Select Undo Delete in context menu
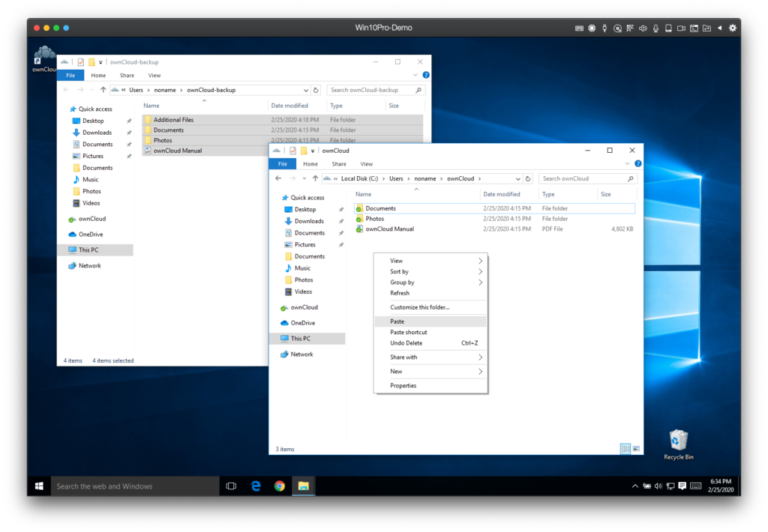This screenshot has height=532, width=768. point(430,343)
